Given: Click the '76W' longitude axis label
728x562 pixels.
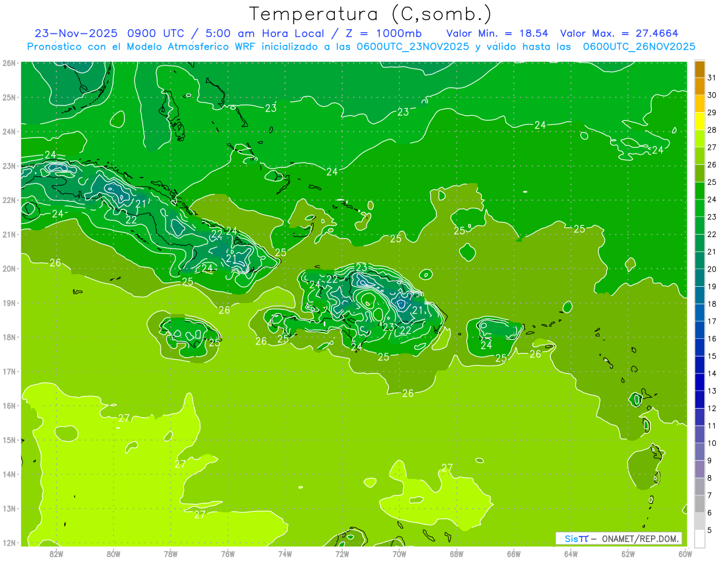Looking at the screenshot, I should [228, 554].
